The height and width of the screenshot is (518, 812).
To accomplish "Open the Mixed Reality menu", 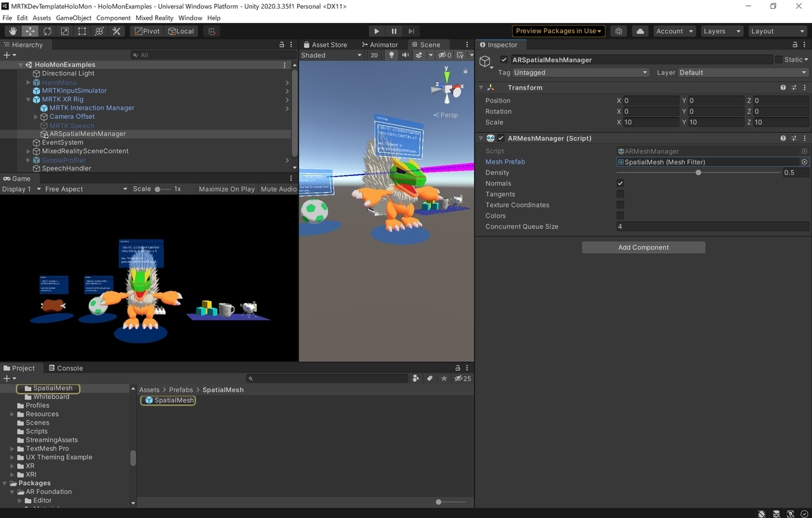I will pyautogui.click(x=154, y=18).
